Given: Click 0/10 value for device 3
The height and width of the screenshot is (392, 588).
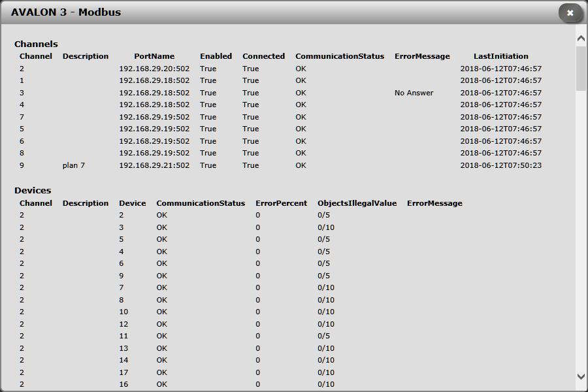Looking at the screenshot, I should point(326,228).
